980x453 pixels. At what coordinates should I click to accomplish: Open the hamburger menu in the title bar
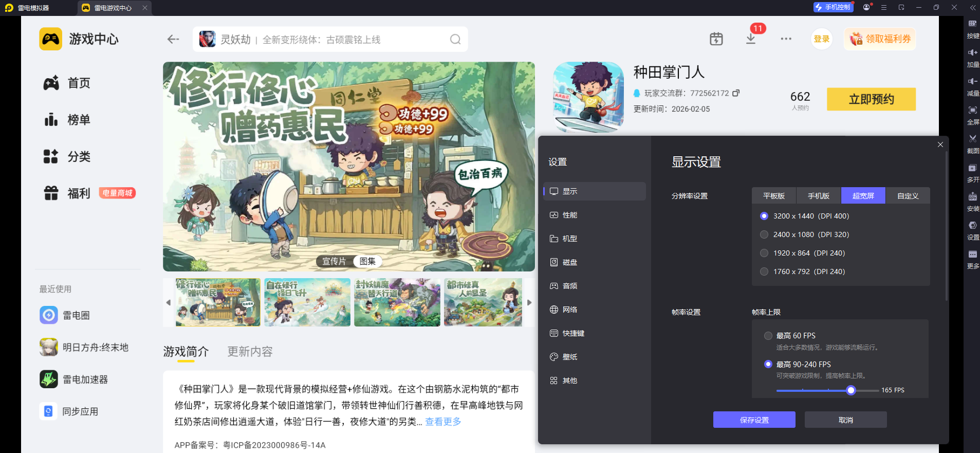point(884,7)
